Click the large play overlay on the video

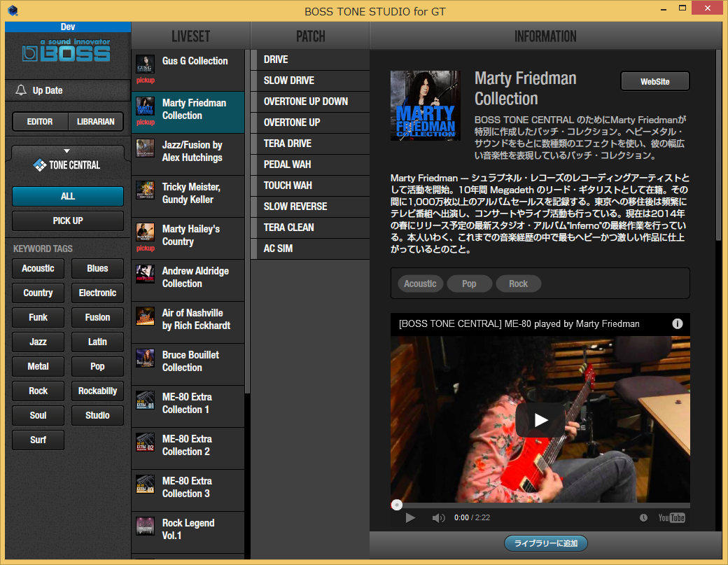tap(540, 419)
